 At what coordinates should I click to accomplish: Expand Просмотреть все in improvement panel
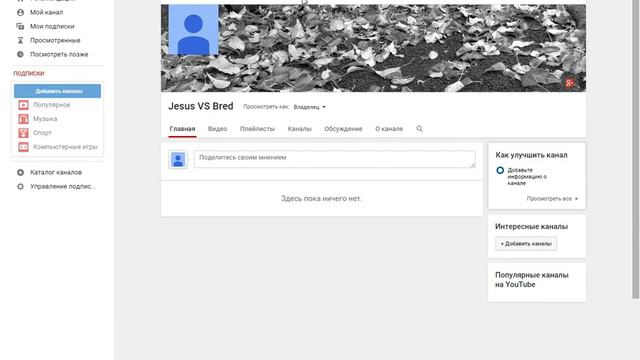coord(552,199)
